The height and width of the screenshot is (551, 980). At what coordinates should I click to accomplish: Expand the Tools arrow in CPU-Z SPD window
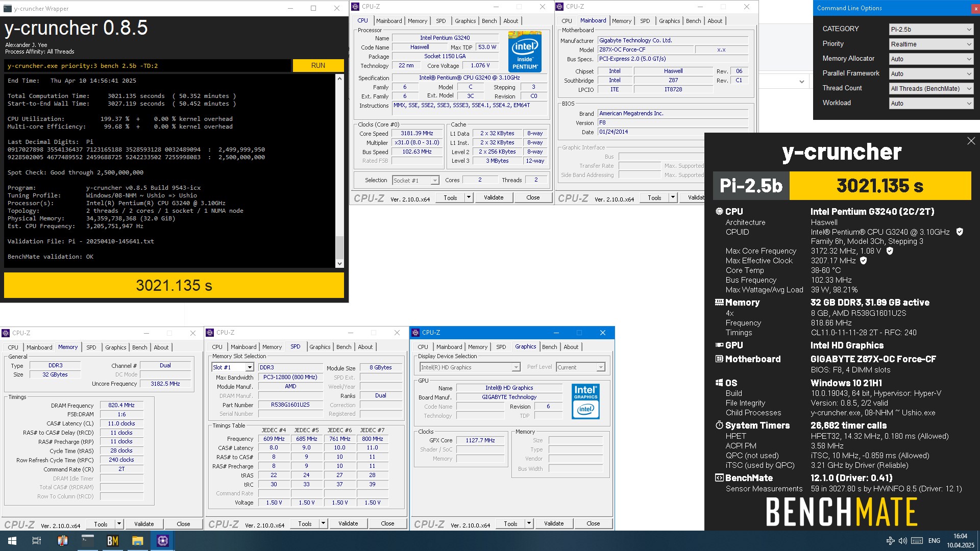pos(323,523)
